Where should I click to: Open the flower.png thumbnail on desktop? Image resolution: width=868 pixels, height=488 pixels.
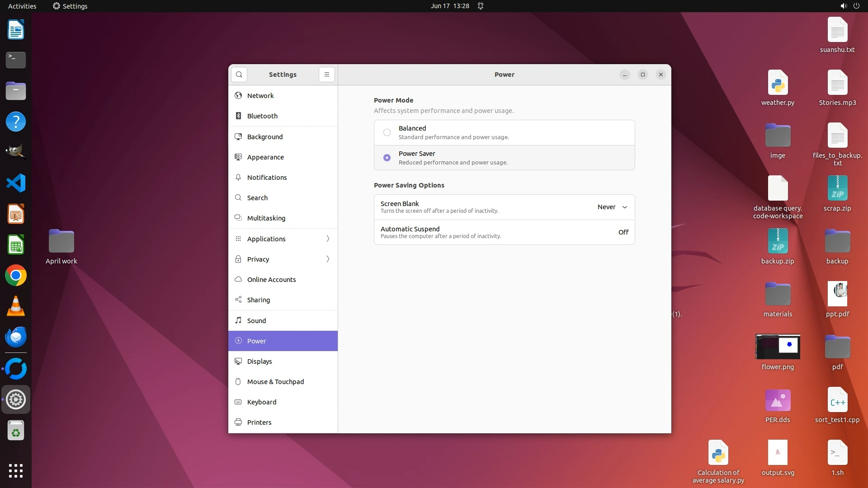pos(778,347)
